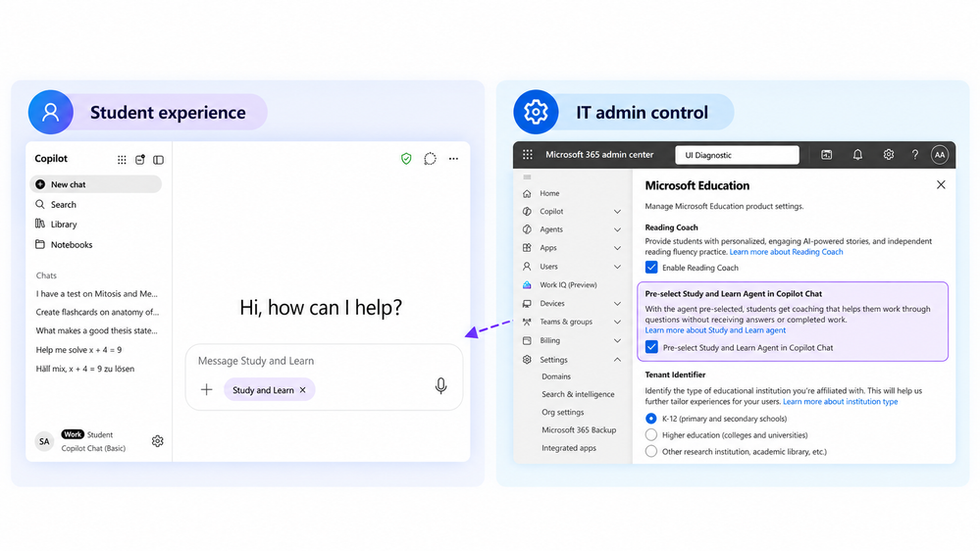Toggle Pre-select Study and Learn Agent checkbox

tap(651, 347)
